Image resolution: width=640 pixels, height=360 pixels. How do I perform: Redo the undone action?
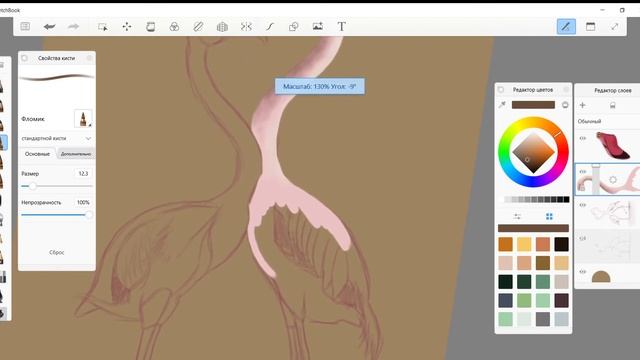[x=73, y=27]
